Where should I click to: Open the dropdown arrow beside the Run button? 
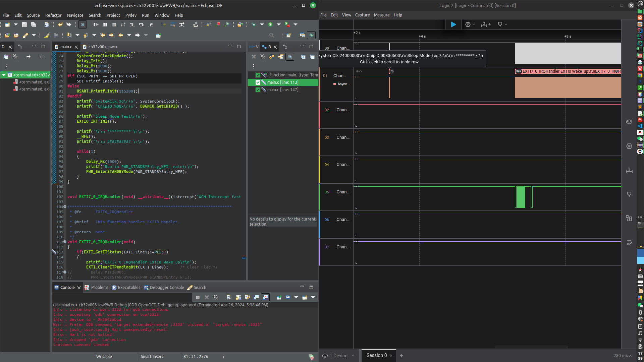pyautogui.click(x=278, y=24)
